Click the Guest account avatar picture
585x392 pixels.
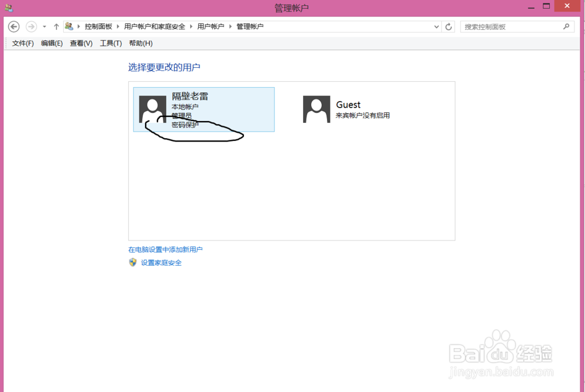tap(316, 109)
